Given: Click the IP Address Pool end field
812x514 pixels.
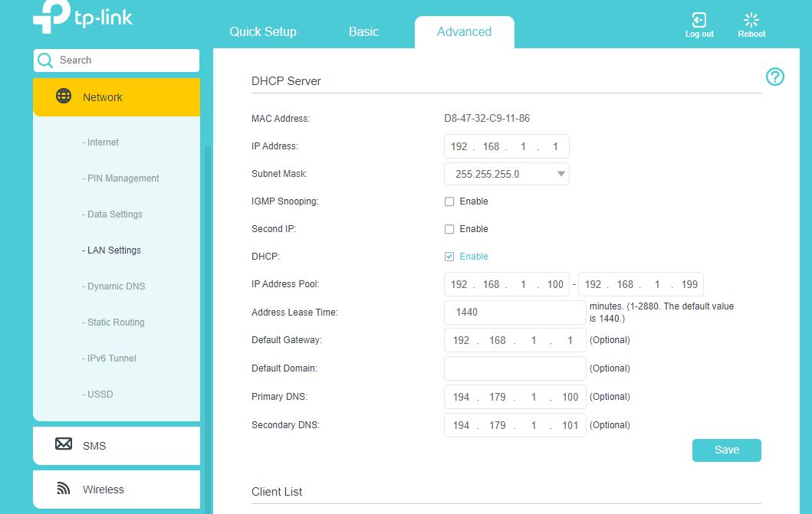Looking at the screenshot, I should [640, 284].
